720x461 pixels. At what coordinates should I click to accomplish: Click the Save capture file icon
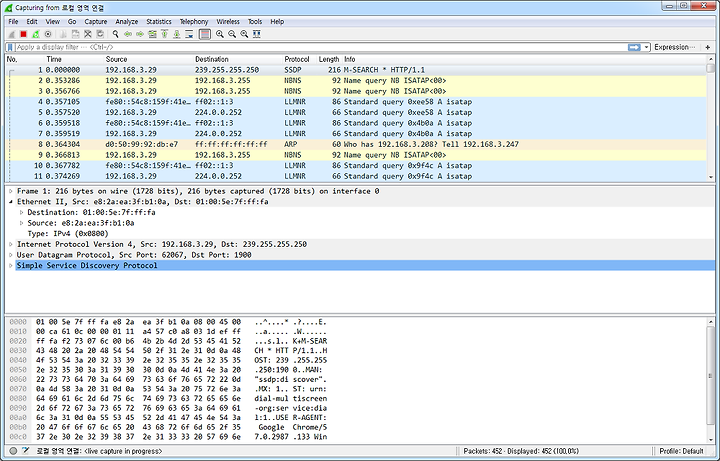(76, 34)
